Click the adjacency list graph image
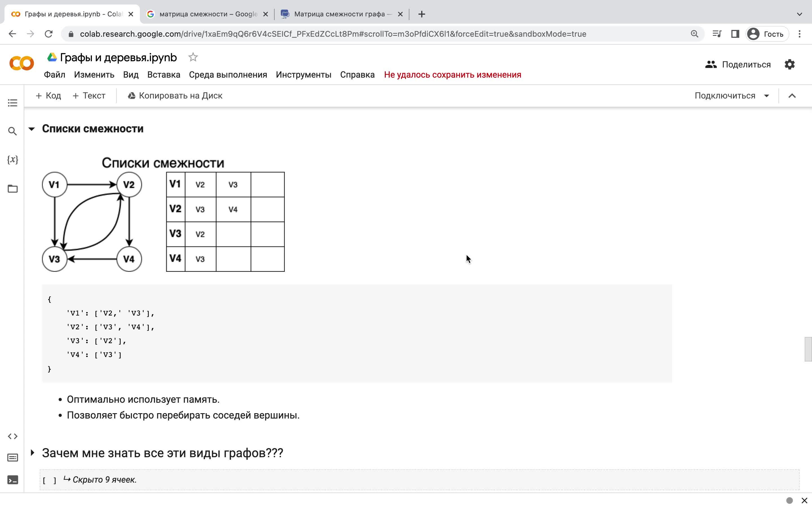This screenshot has width=812, height=508. (x=163, y=214)
